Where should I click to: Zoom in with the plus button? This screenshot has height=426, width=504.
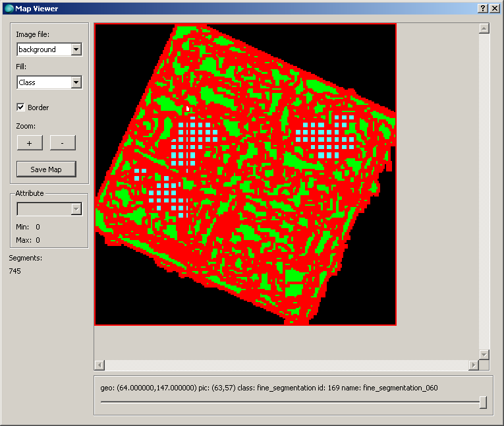(x=29, y=143)
